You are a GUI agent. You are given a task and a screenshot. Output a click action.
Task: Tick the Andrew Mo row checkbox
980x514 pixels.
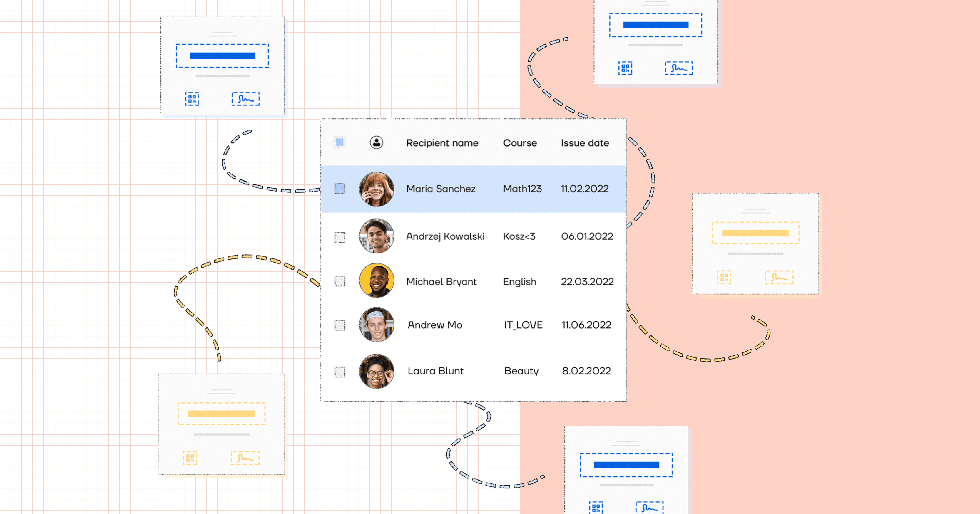click(x=340, y=325)
